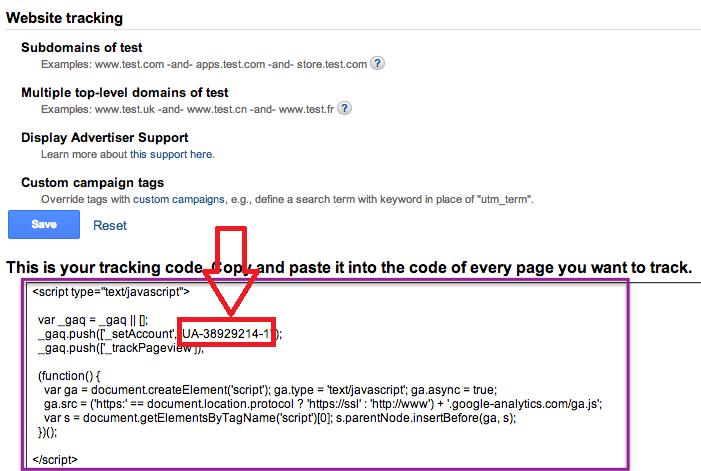Select 'Multiple top-level domains of test' heading
The image size is (701, 471).
pyautogui.click(x=125, y=93)
